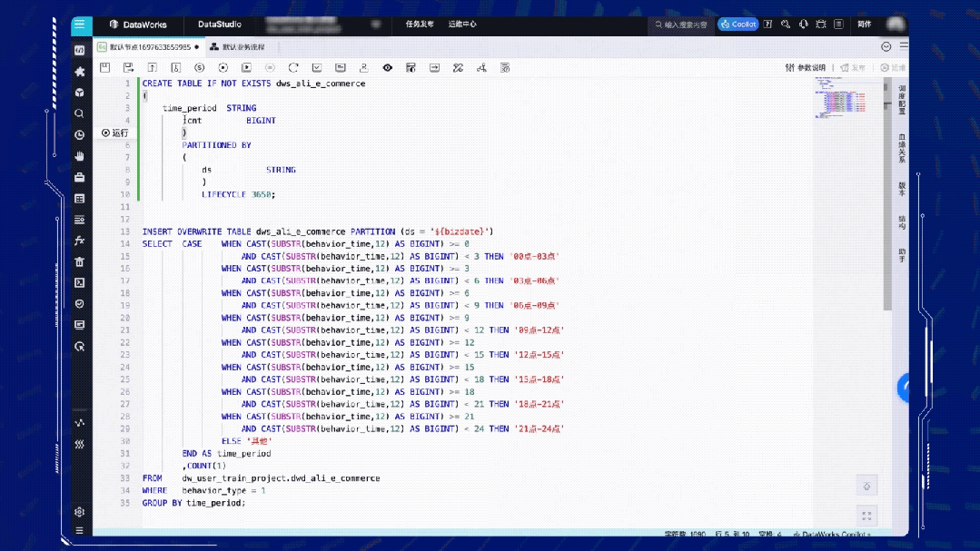
Task: Click the calendar-with-badge icon in toolbar
Action: coord(411,67)
